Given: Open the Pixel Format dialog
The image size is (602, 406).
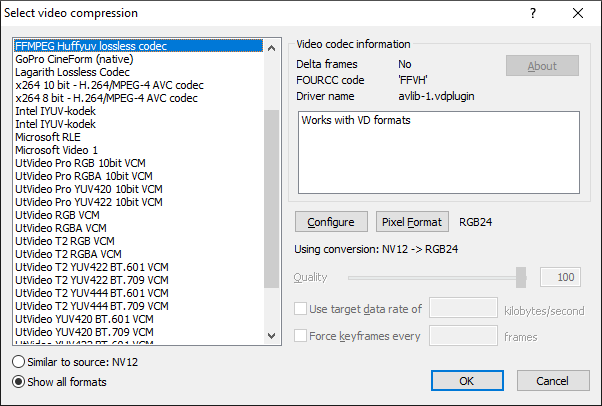Looking at the screenshot, I should click(x=413, y=221).
